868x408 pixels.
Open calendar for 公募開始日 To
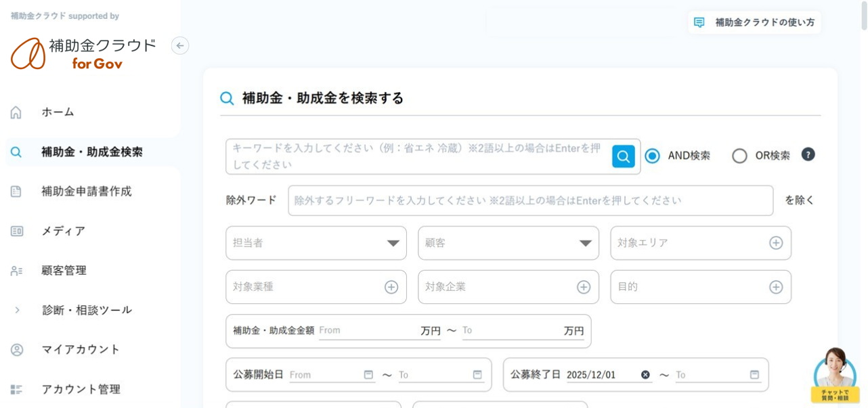[x=477, y=374]
